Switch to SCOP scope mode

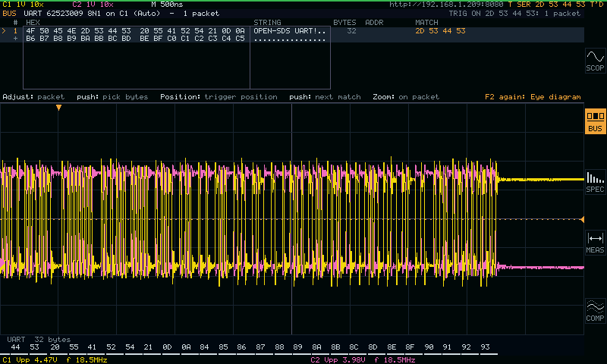click(595, 61)
